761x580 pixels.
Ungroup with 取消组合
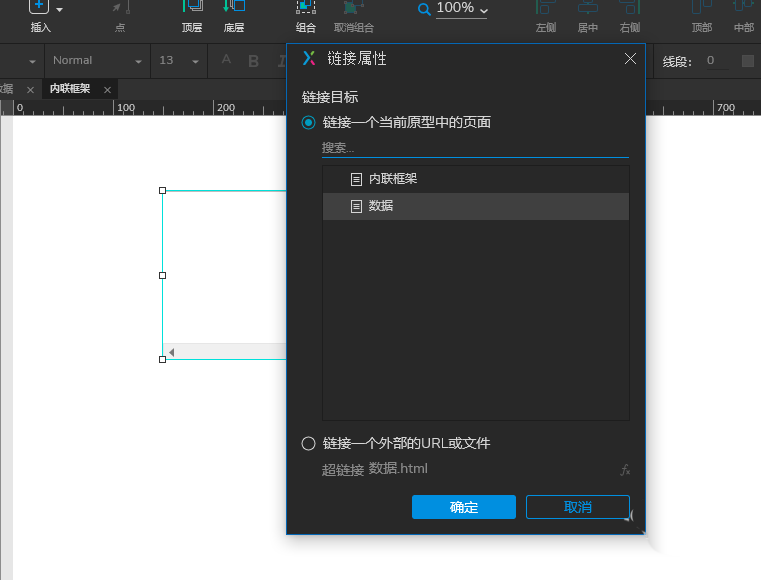click(354, 17)
